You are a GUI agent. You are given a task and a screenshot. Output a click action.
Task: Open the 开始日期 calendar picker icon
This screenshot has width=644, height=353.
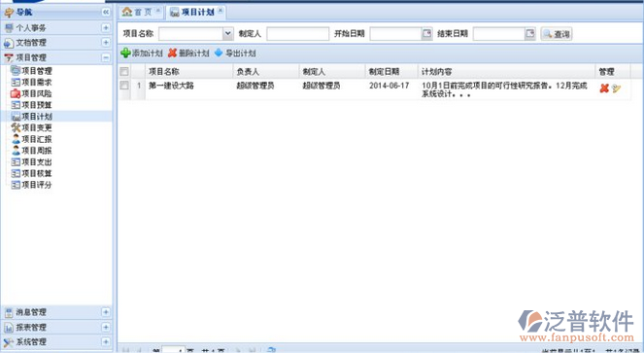(x=427, y=33)
